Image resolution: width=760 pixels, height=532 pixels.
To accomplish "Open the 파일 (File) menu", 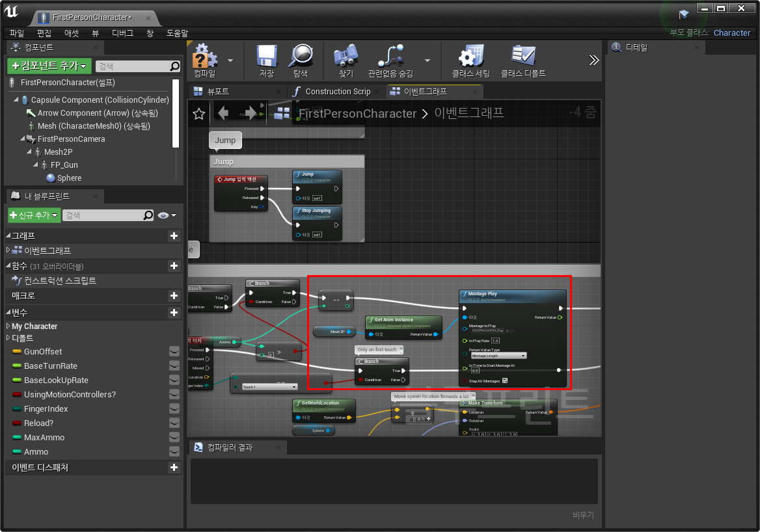I will 16,33.
